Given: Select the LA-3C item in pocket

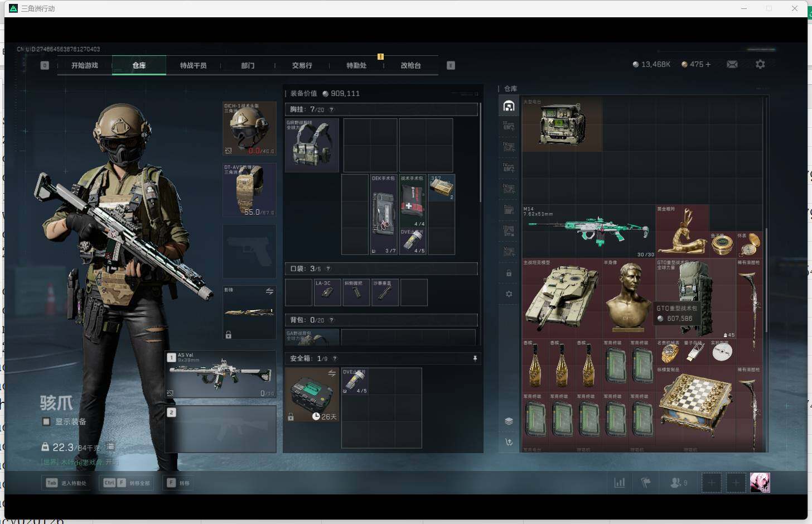Looking at the screenshot, I should (327, 292).
